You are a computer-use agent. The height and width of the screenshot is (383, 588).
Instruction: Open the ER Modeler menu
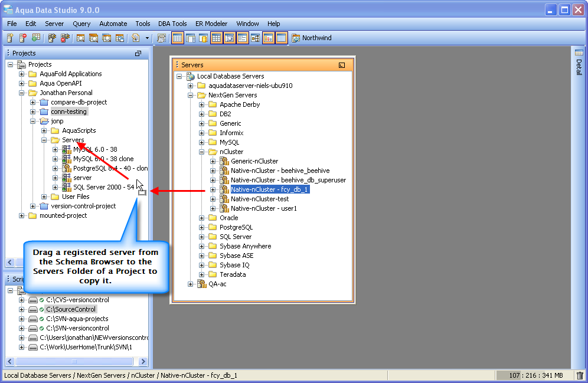[211, 24]
